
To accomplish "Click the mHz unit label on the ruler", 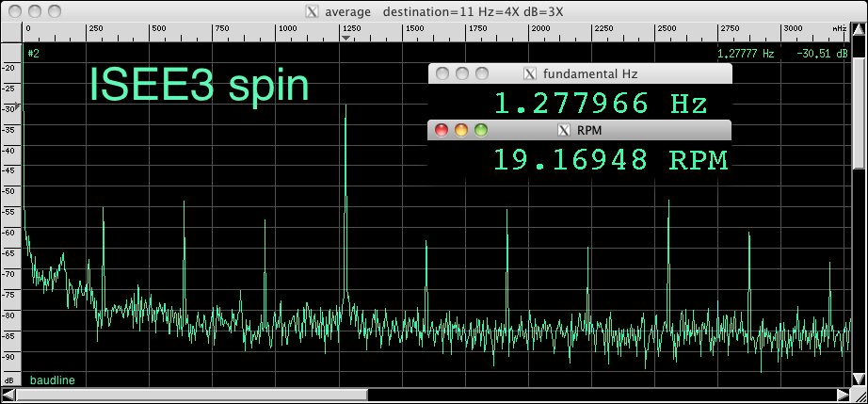I will (840, 28).
